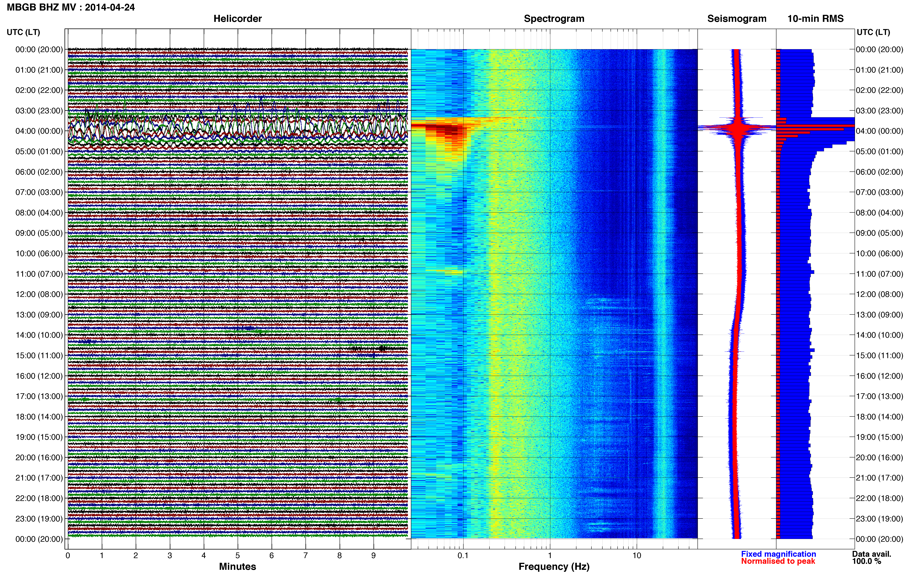924x578 pixels.
Task: Click the '03:00 (23:00)' label on the helicorder axis
Action: point(39,111)
